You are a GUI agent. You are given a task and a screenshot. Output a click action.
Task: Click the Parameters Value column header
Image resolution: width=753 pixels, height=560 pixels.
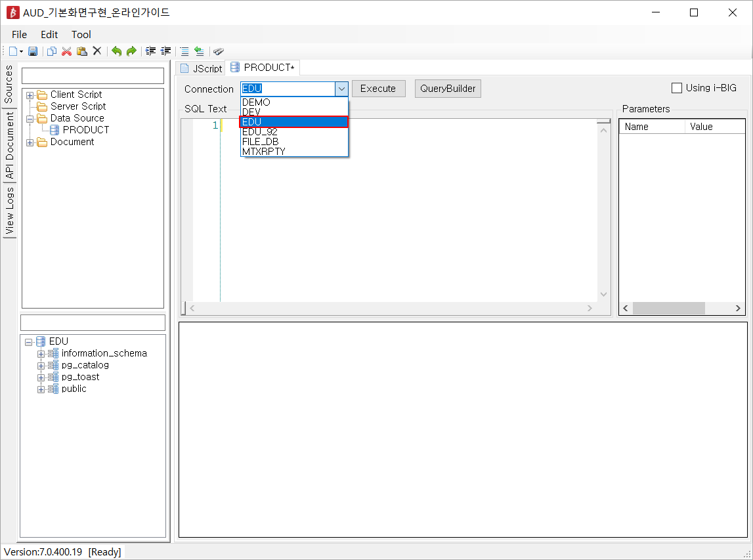point(715,127)
